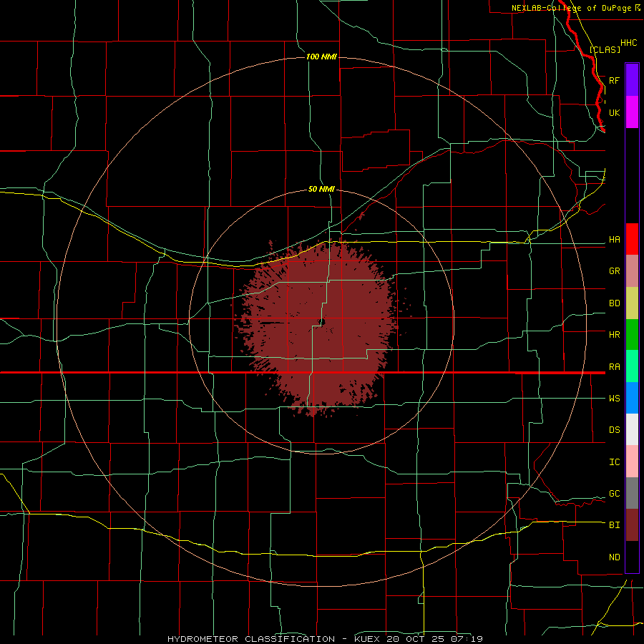Screen dimensions: 644x644
Task: Click the ND legend label
Action: tap(614, 557)
